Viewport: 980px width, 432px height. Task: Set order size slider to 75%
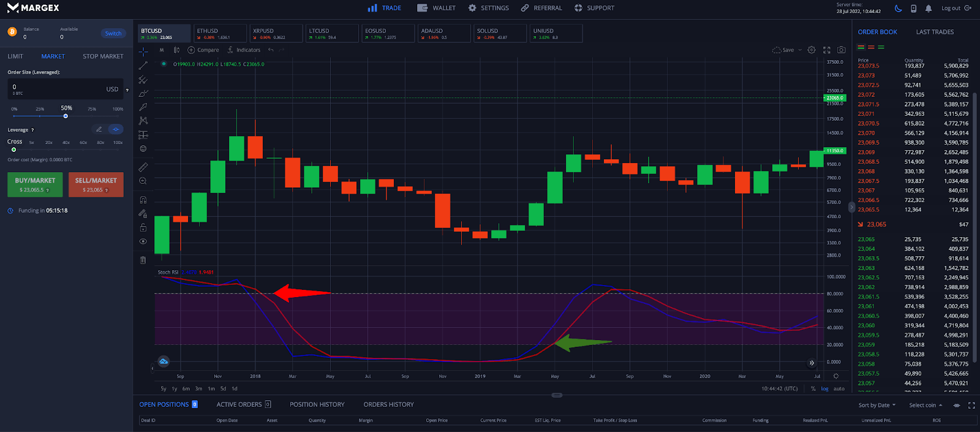[x=92, y=116]
